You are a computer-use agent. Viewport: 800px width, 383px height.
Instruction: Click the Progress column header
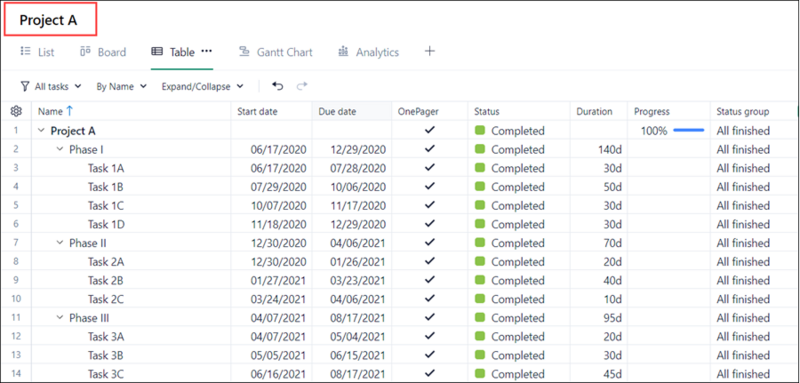click(669, 111)
